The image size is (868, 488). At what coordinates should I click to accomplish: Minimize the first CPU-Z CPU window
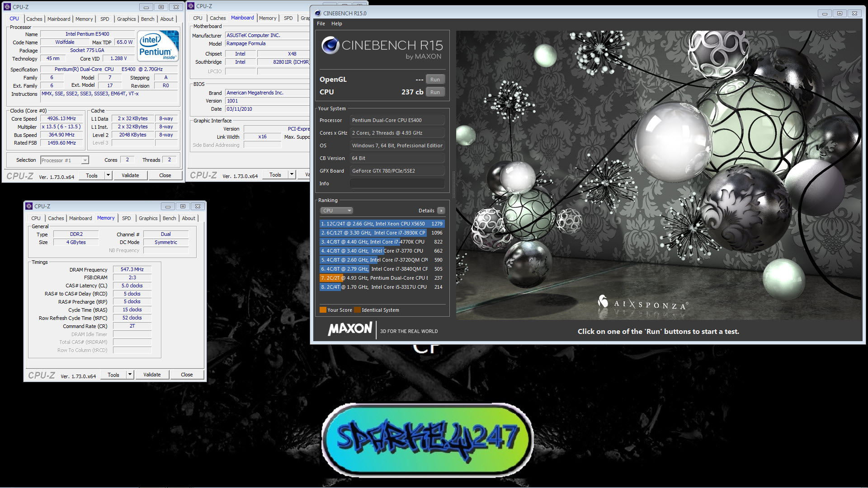(x=146, y=7)
